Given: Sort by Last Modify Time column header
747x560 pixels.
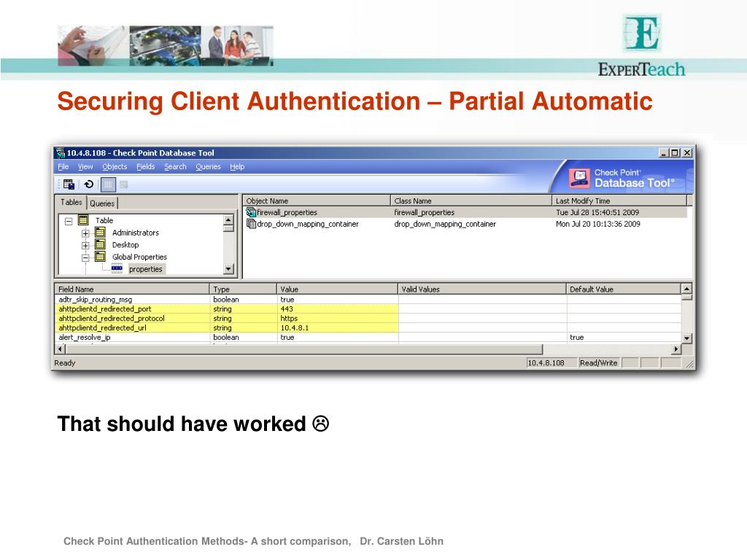Looking at the screenshot, I should pos(619,201).
